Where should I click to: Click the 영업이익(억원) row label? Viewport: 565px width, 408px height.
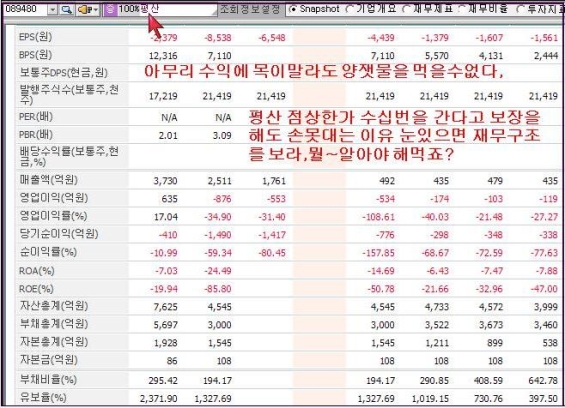tap(53, 198)
